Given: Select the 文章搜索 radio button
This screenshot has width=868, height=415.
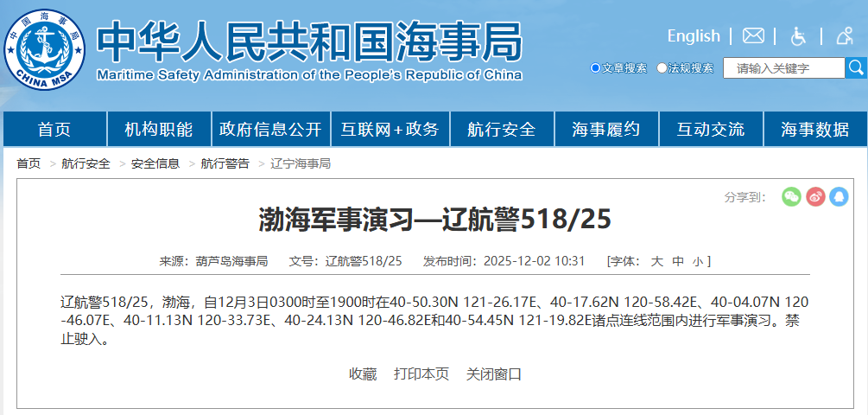Looking at the screenshot, I should pyautogui.click(x=595, y=68).
